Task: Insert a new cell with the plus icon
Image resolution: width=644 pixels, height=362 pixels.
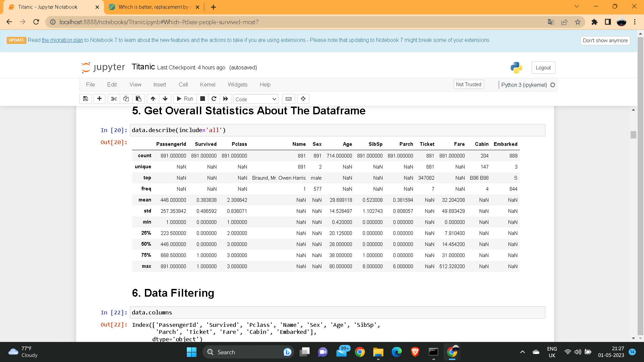Action: 99,99
